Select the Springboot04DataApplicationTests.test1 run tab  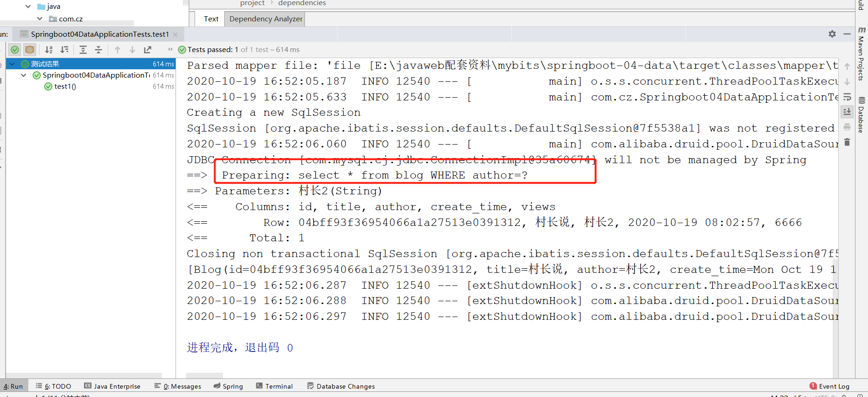coord(99,34)
